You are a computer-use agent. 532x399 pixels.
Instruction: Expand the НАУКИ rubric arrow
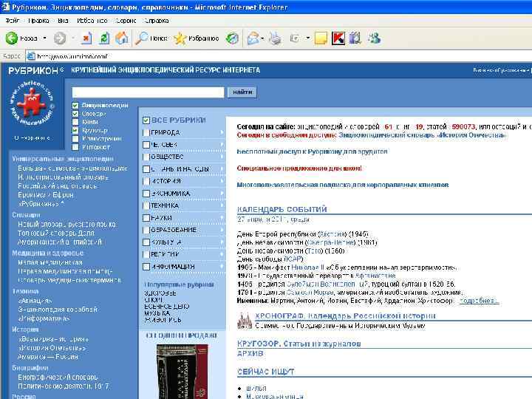[x=222, y=218]
